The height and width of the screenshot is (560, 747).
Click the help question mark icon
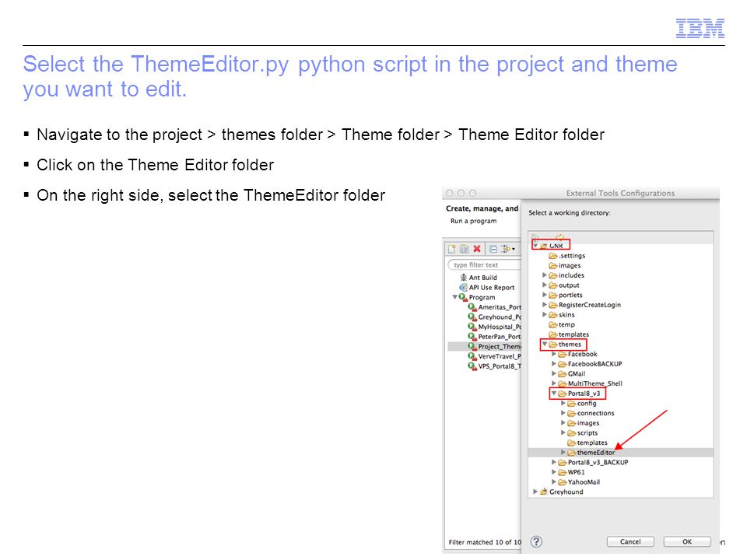pos(536,542)
